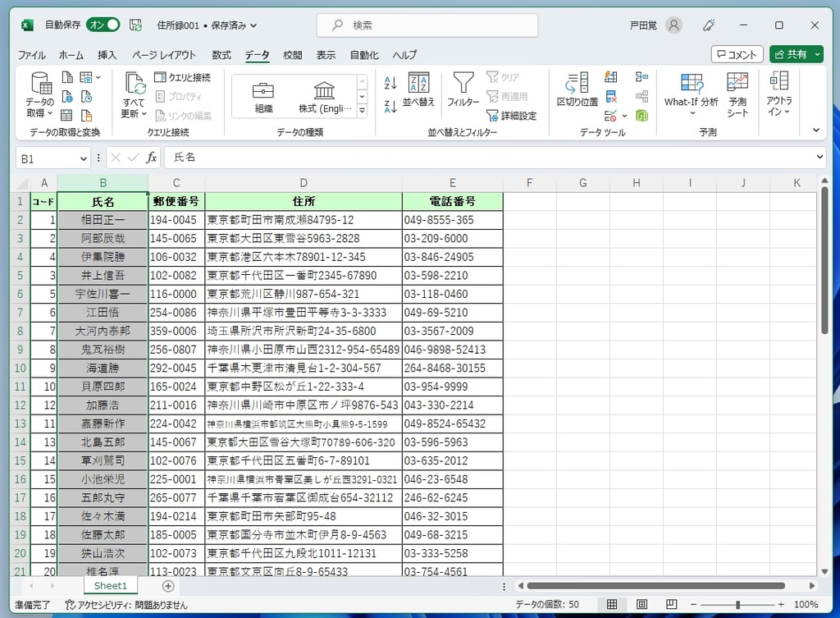Switch to the Home (ホーム) tab
The width and height of the screenshot is (840, 618).
tap(71, 55)
